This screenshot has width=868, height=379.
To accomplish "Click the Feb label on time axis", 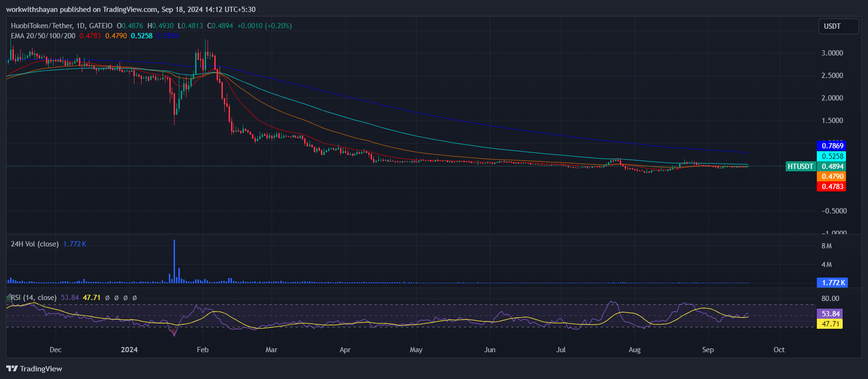I will point(203,350).
